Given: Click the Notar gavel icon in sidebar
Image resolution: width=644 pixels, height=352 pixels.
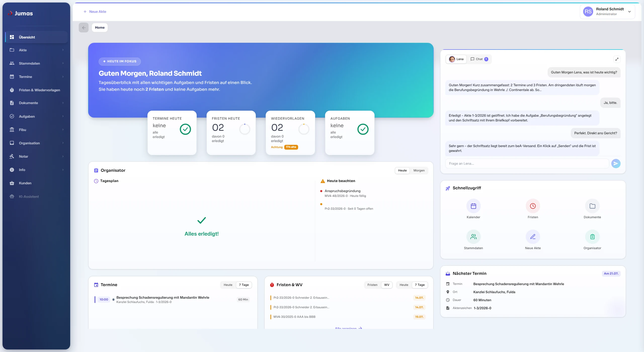Looking at the screenshot, I should (x=12, y=156).
